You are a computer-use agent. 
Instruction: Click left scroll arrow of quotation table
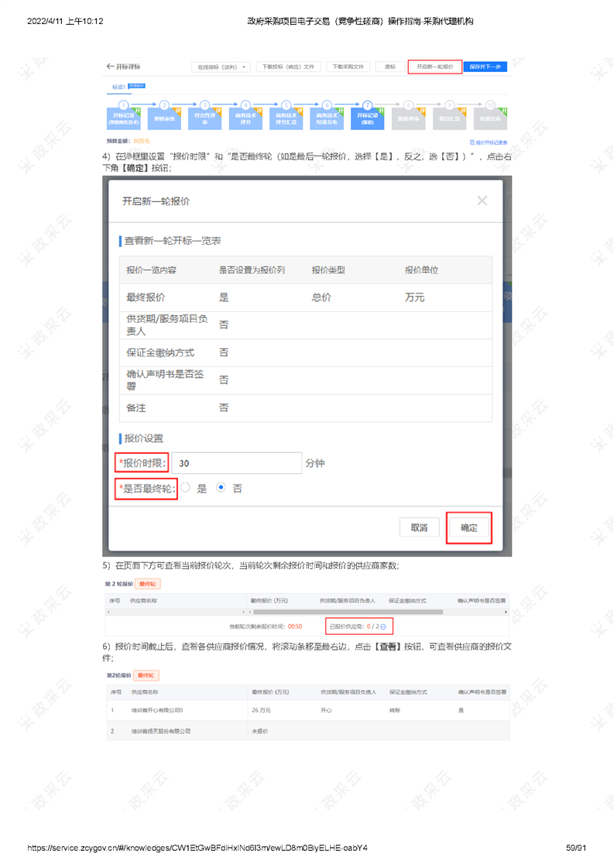click(107, 612)
